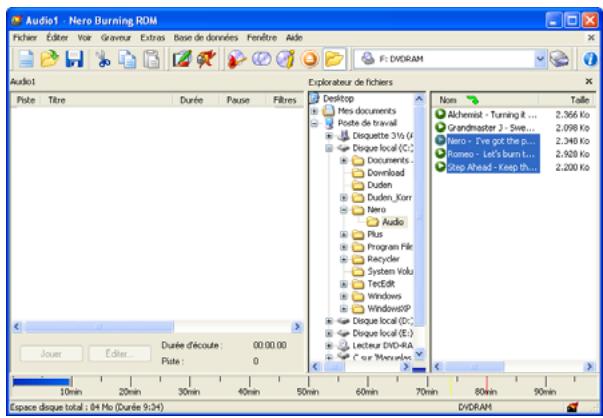603x418 pixels.
Task: Click the Nero burn icon in status bar
Action: (x=572, y=407)
